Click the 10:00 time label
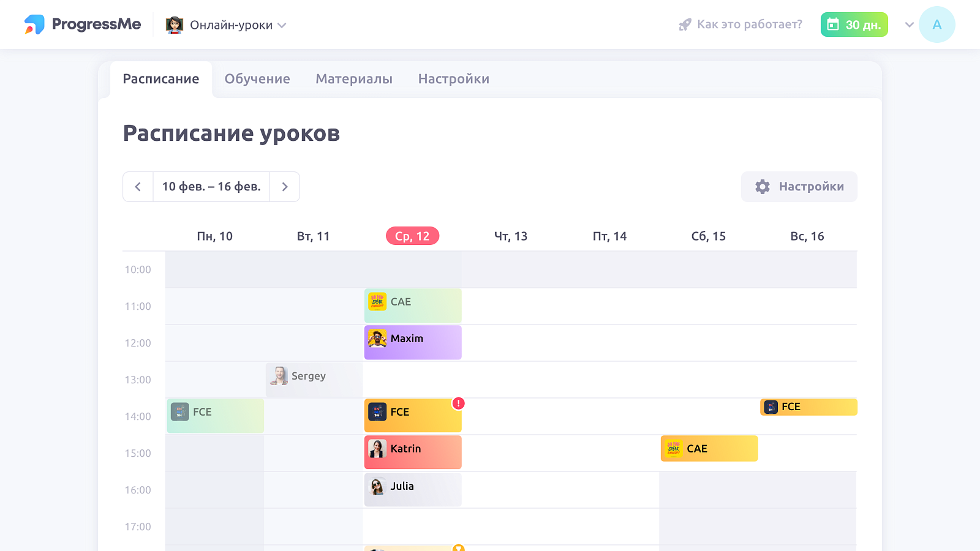Viewport: 980px width, 551px height. click(x=138, y=270)
